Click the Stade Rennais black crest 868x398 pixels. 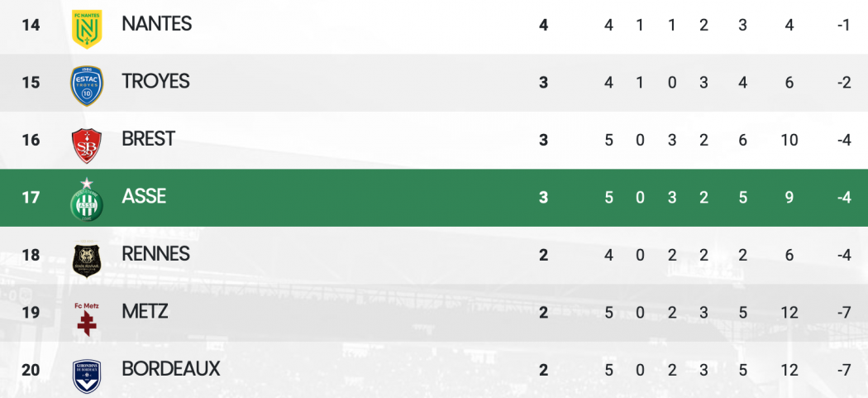tap(87, 260)
